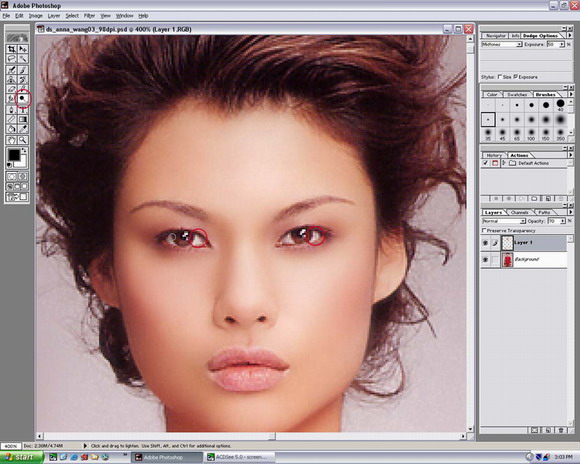The width and height of the screenshot is (580, 464).
Task: Click the background color swatch
Action: 24,163
